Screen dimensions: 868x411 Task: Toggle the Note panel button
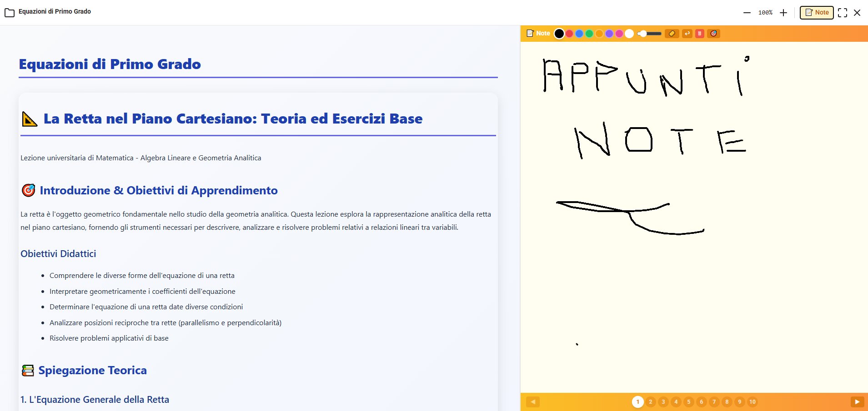pyautogui.click(x=817, y=13)
